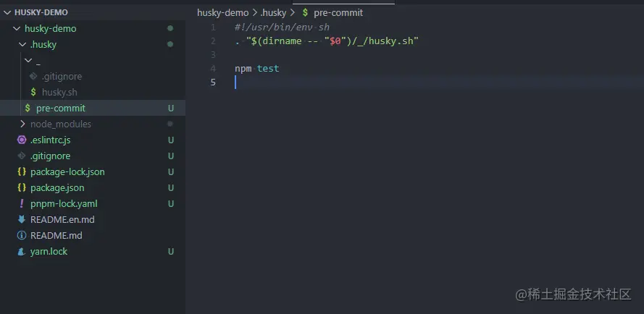The image size is (644, 314).
Task: Click the shell icon beside husky.sh
Action: tap(33, 93)
